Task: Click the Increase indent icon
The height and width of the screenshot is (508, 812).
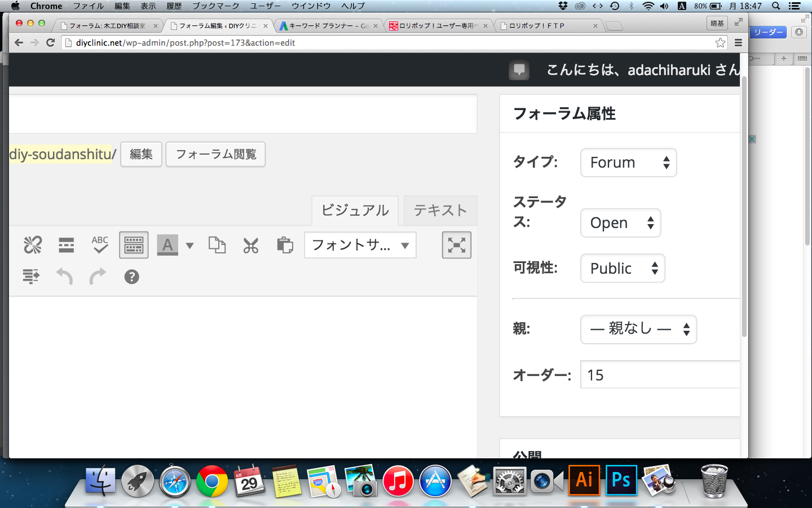Action: click(31, 277)
